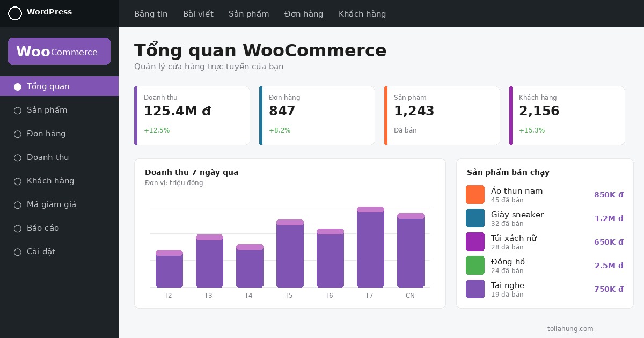This screenshot has height=338, width=644.
Task: Click the Tổng quan WooCommerce page title
Action: pyautogui.click(x=260, y=50)
